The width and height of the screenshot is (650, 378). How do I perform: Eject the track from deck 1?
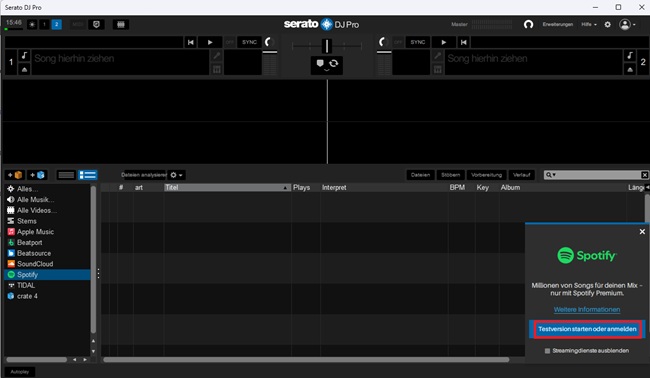pyautogui.click(x=24, y=69)
